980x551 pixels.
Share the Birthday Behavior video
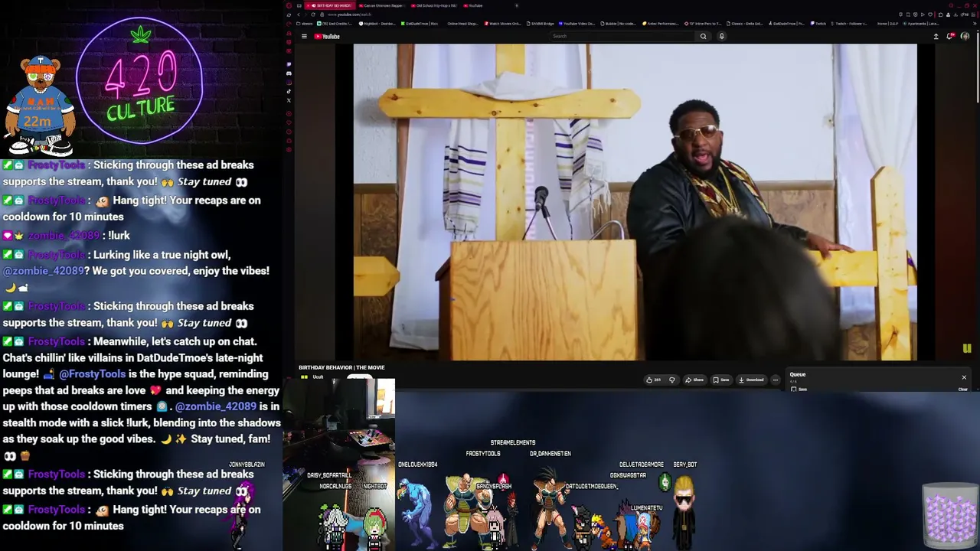694,380
